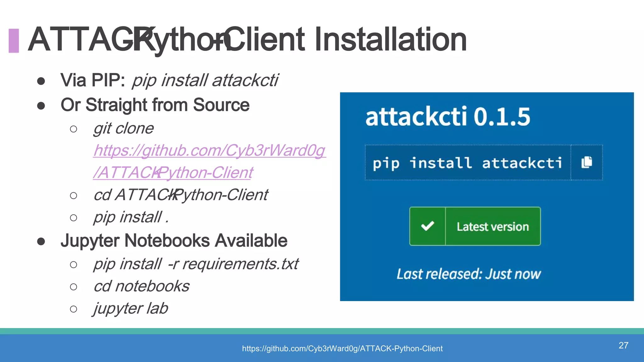Click the footer GitHub URL in the blue bar

click(342, 348)
